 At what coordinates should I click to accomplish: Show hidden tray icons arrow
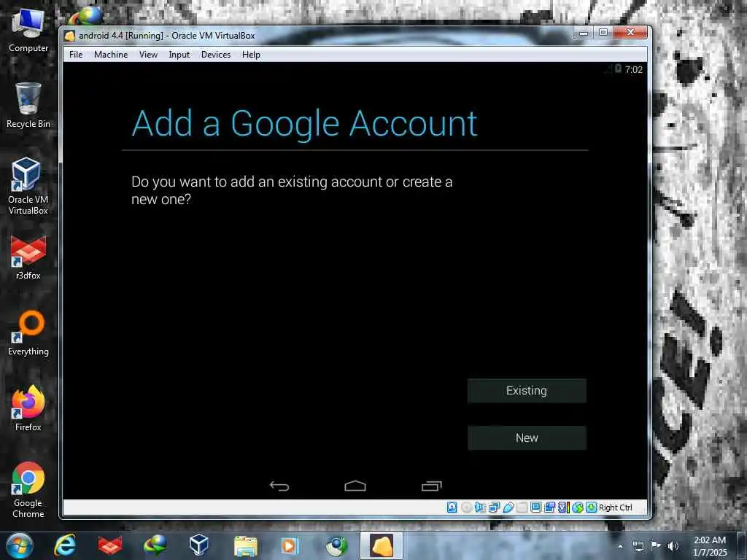pyautogui.click(x=620, y=547)
